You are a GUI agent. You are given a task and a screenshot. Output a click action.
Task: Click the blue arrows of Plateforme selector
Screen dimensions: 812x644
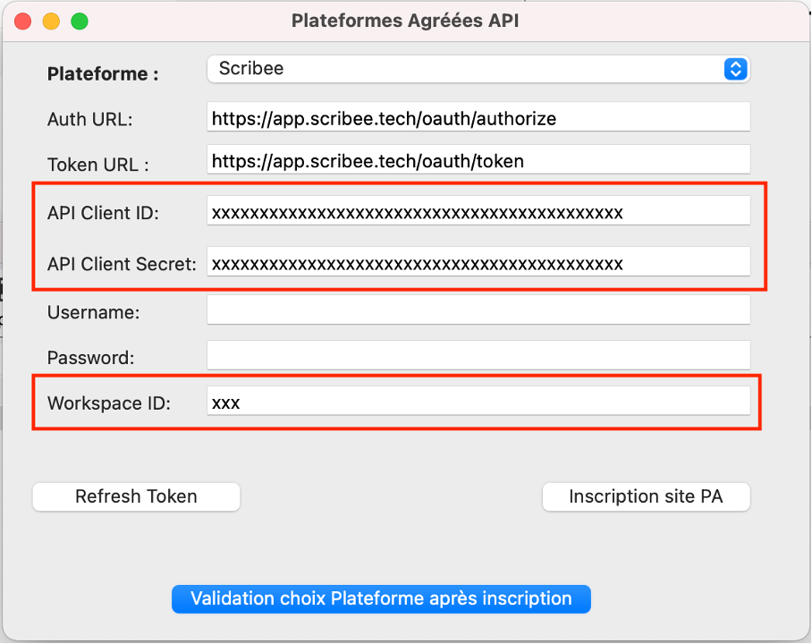coord(735,69)
